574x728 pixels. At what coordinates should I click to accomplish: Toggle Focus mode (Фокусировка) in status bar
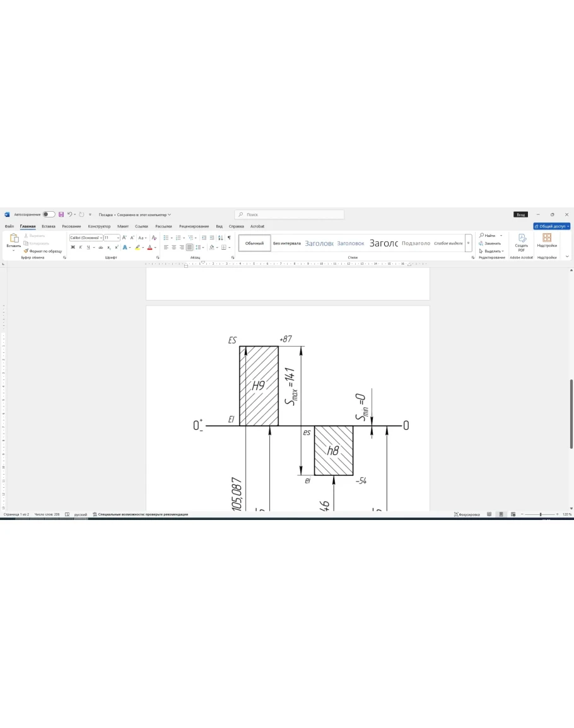[467, 514]
